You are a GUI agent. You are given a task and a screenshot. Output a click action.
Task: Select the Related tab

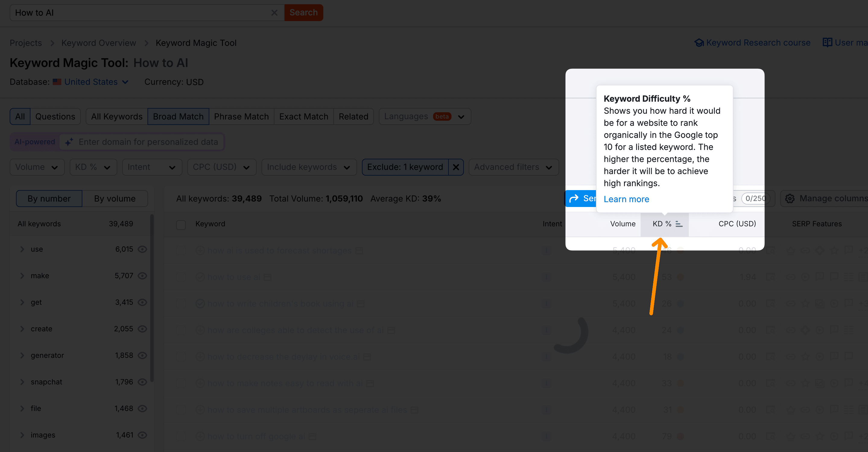(x=353, y=116)
